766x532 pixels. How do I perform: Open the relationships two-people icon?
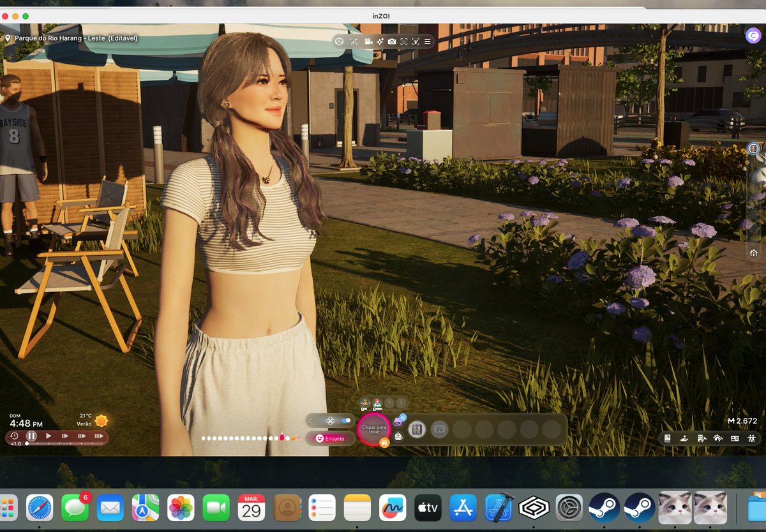tap(751, 438)
